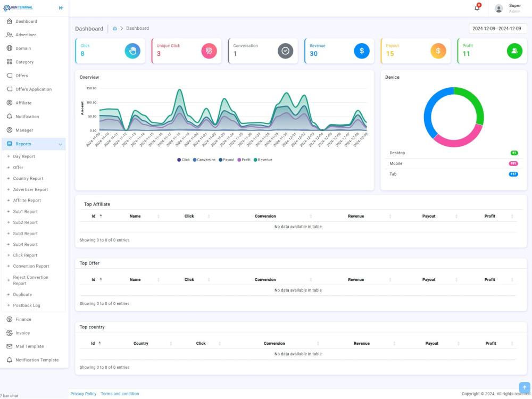
Task: Open the notification bell in header
Action: [x=477, y=8]
